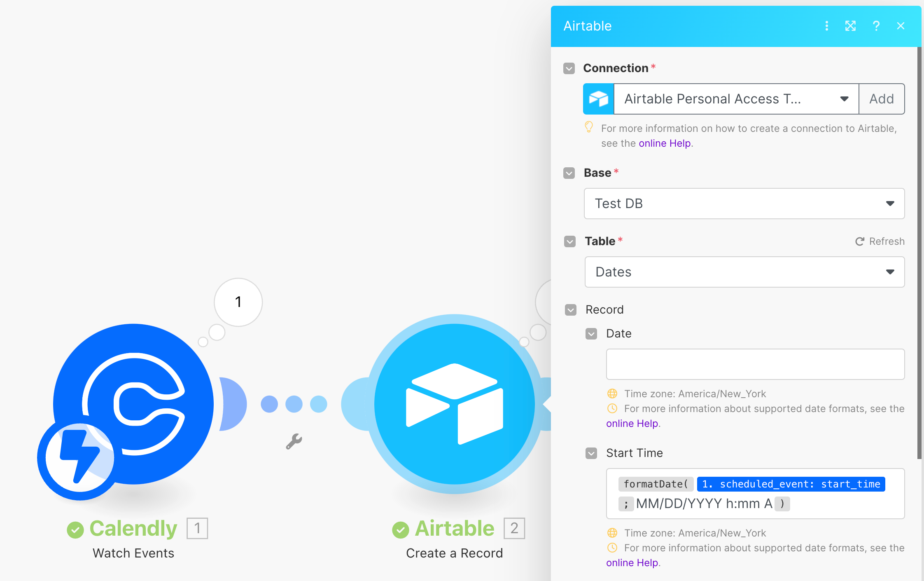924x581 pixels.
Task: Click 'Time zone: America/New_York' text under Date
Action: coord(695,394)
